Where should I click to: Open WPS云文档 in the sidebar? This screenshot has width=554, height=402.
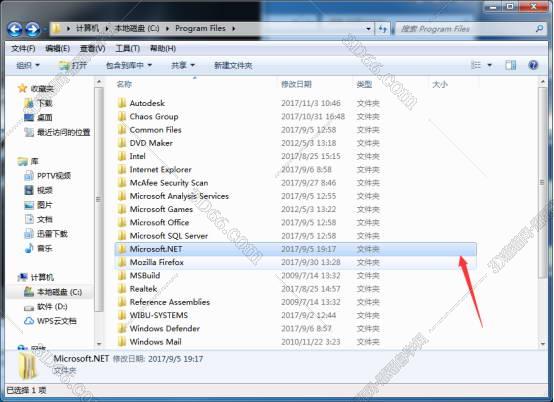(x=51, y=321)
